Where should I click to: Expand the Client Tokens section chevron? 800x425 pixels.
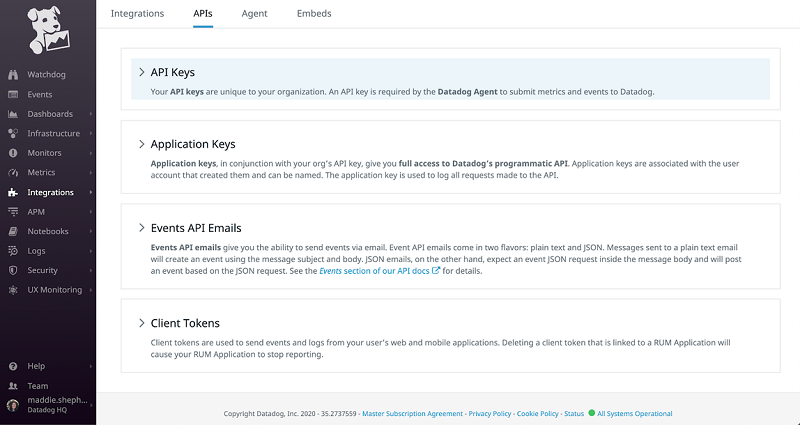[x=142, y=323]
